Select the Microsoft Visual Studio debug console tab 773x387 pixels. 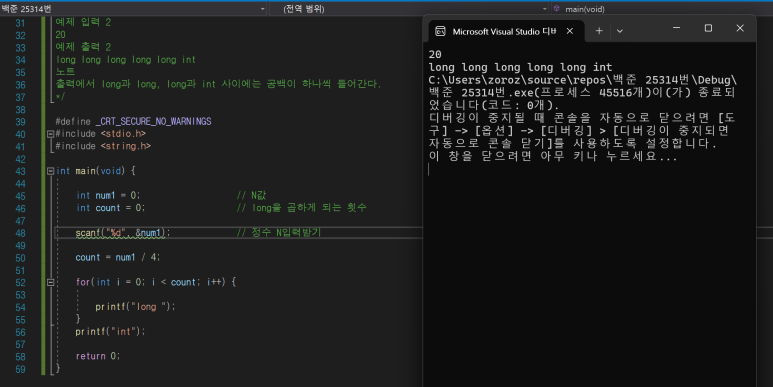(x=505, y=31)
